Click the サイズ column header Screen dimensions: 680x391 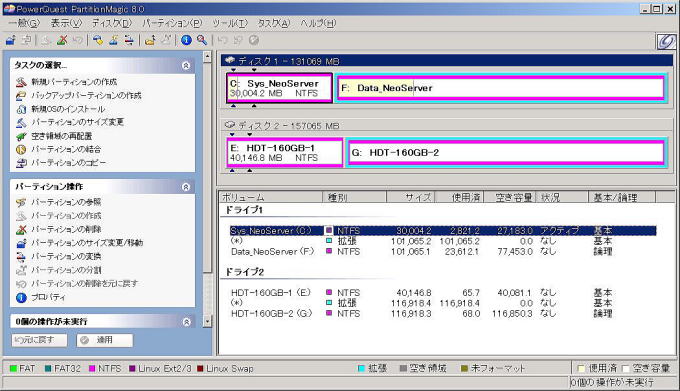click(410, 197)
